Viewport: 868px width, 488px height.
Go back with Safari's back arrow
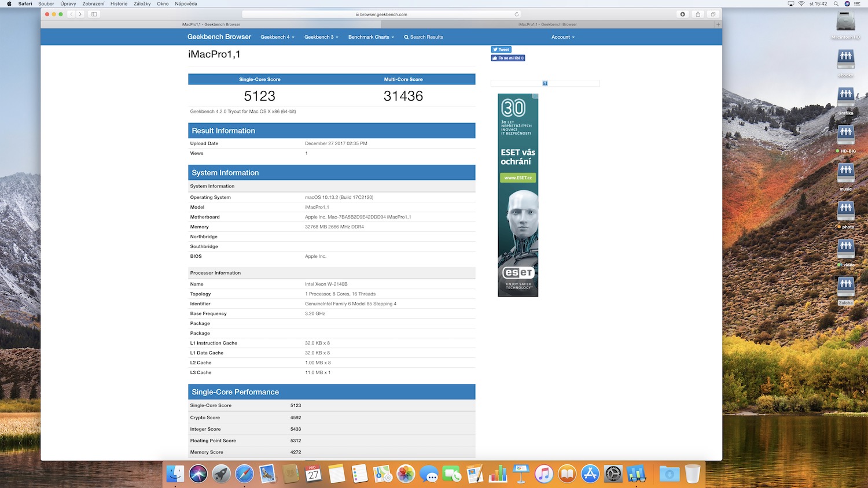71,14
